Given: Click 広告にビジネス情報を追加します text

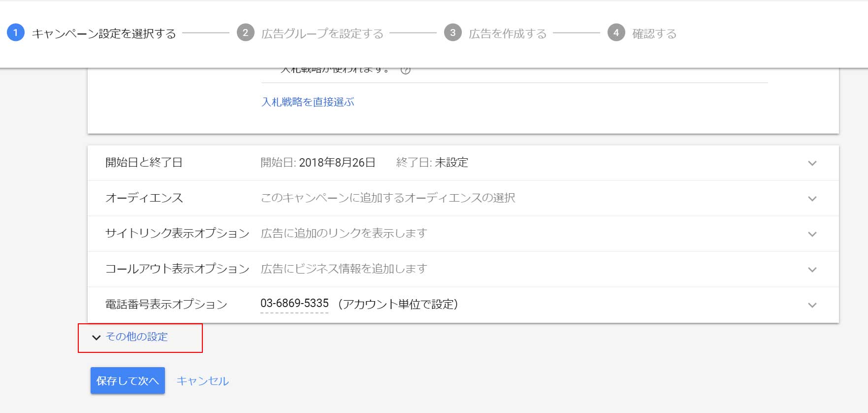Looking at the screenshot, I should tap(344, 269).
